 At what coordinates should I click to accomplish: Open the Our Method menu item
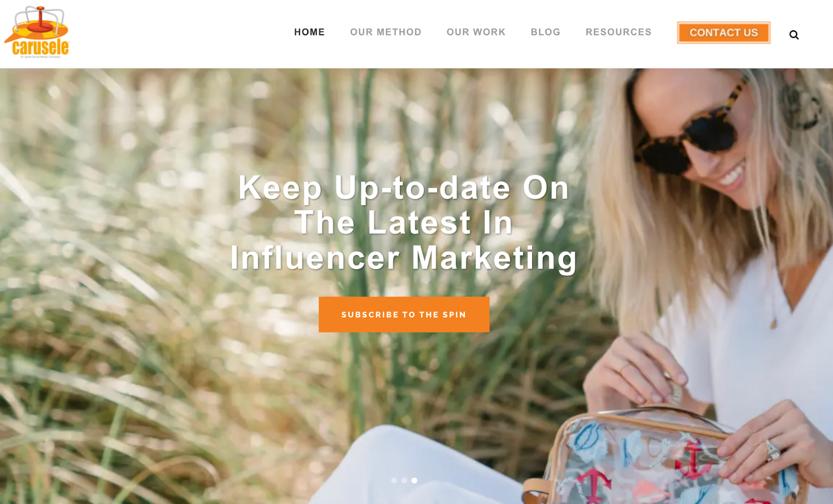click(x=386, y=32)
